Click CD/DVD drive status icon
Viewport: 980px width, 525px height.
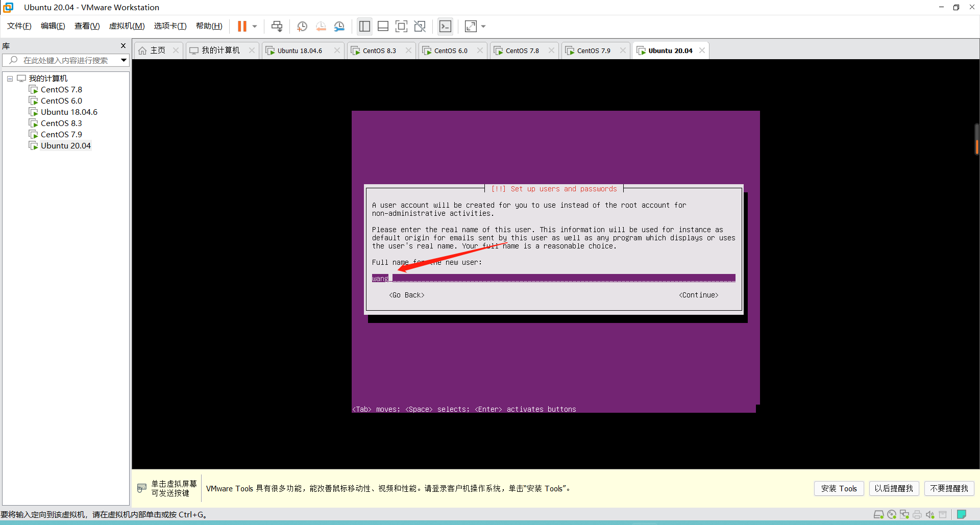(x=892, y=514)
